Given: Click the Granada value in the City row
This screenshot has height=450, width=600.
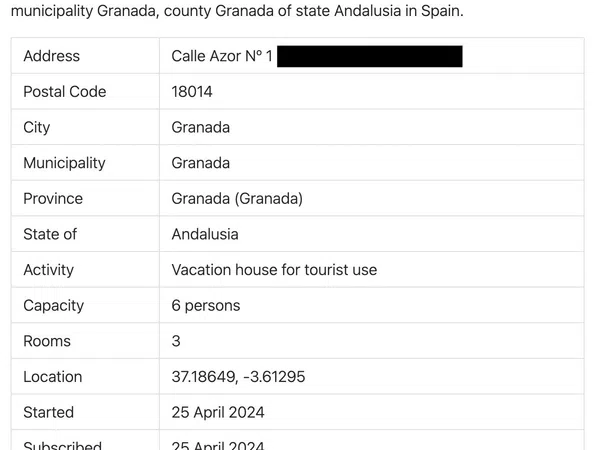Looking at the screenshot, I should 201,127.
